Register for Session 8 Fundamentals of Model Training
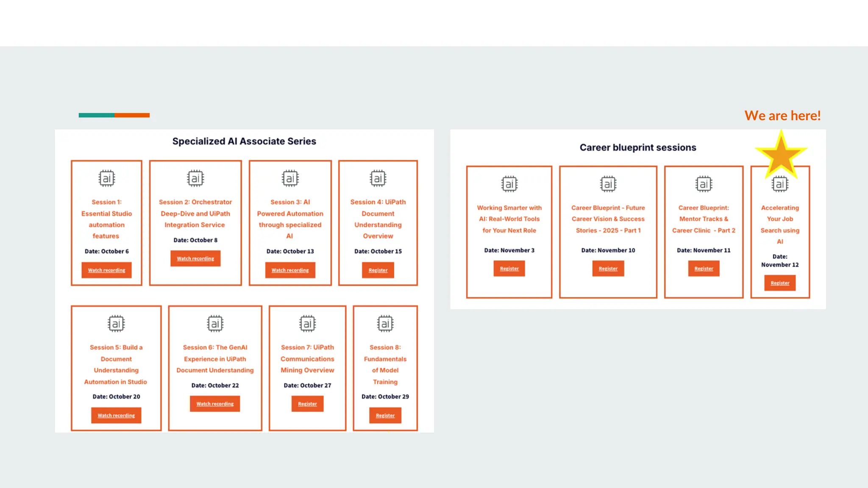The width and height of the screenshot is (868, 488). coord(385,416)
